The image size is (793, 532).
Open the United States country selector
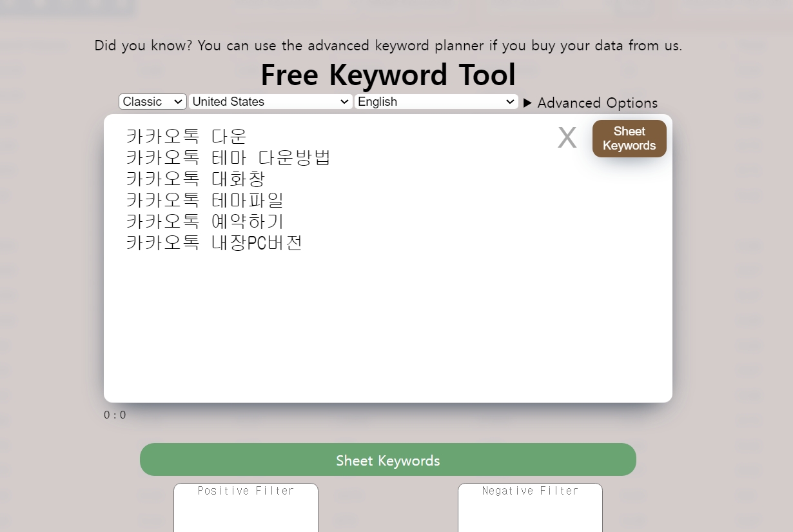click(x=270, y=101)
